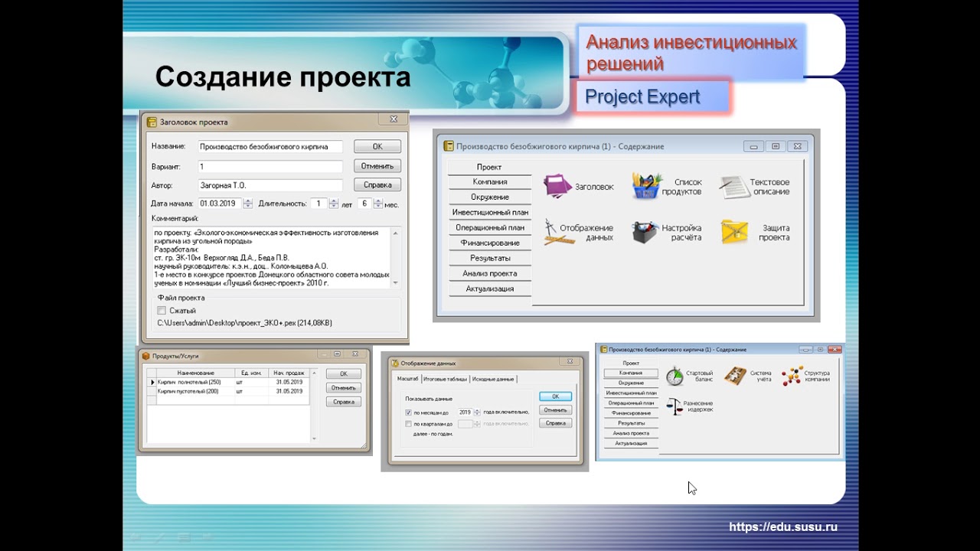
Task: Open the Разнесение издержек scales icon
Action: 675,406
